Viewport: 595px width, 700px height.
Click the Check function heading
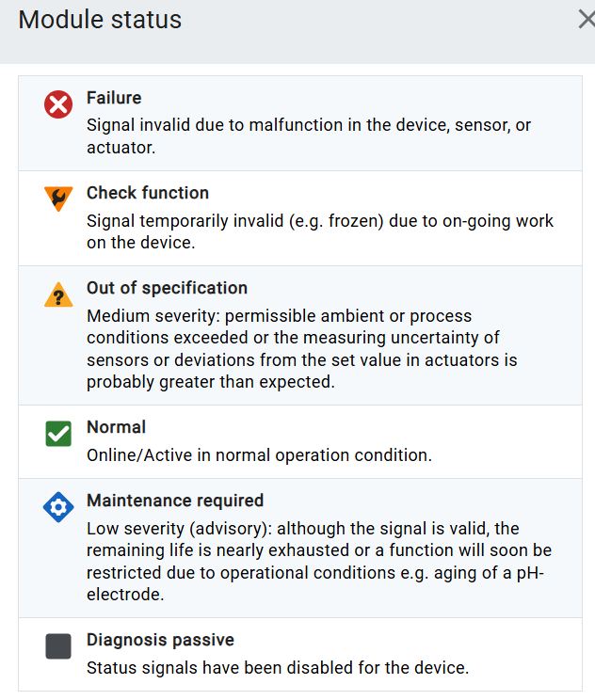148,193
